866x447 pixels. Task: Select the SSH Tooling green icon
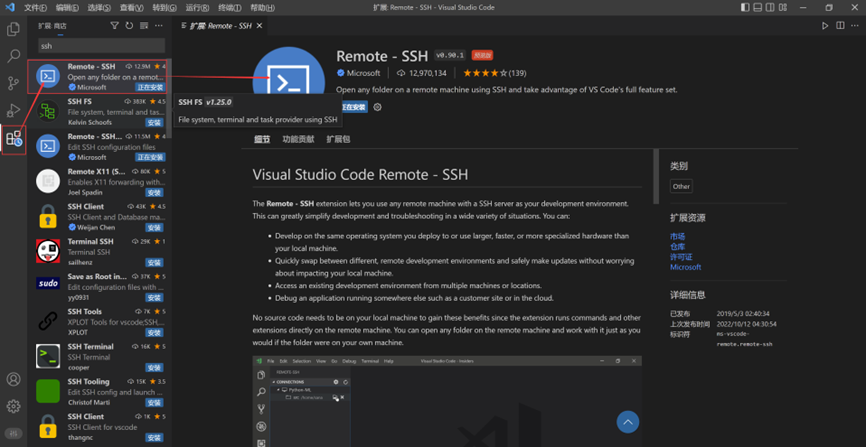click(48, 391)
